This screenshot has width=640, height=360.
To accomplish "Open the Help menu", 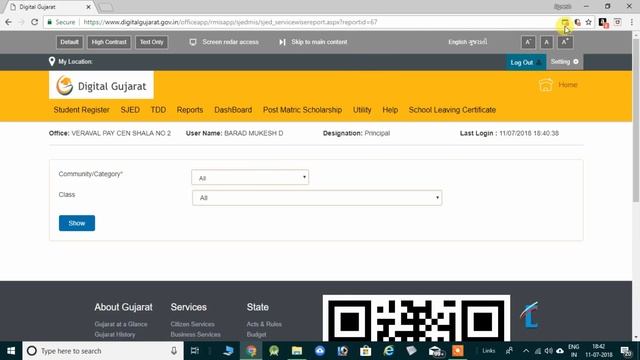I will point(390,110).
